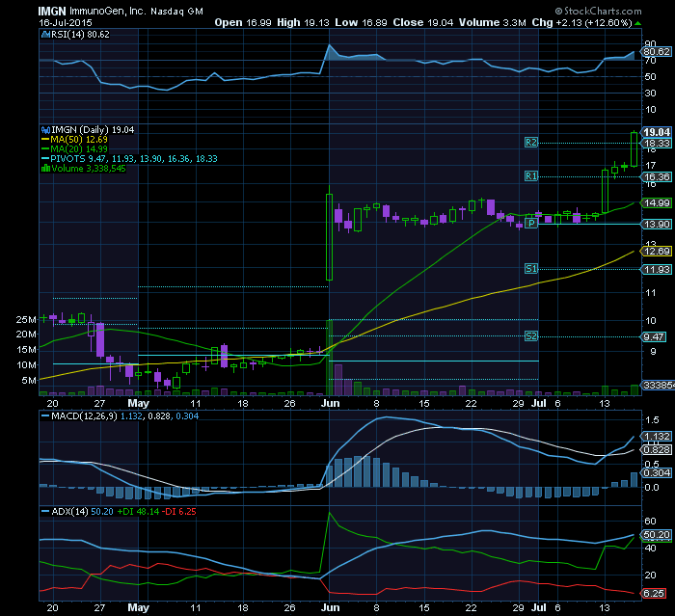Viewport: 675px width, 616px height.
Task: Click the R2 pivot label box
Action: [x=531, y=143]
